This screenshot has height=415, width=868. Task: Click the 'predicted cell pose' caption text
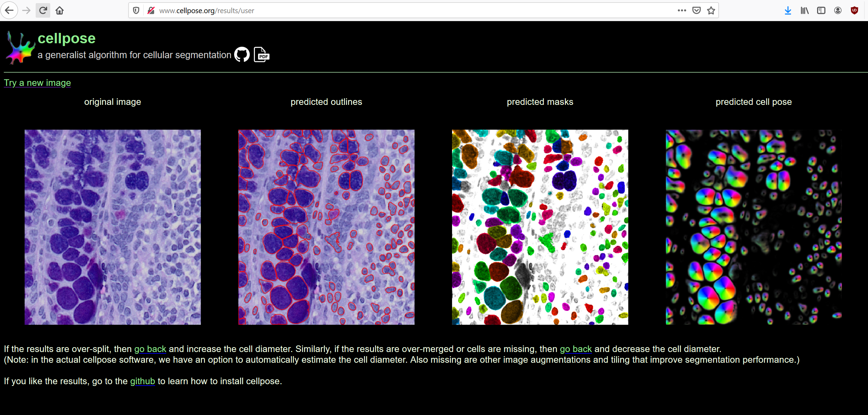pos(754,102)
